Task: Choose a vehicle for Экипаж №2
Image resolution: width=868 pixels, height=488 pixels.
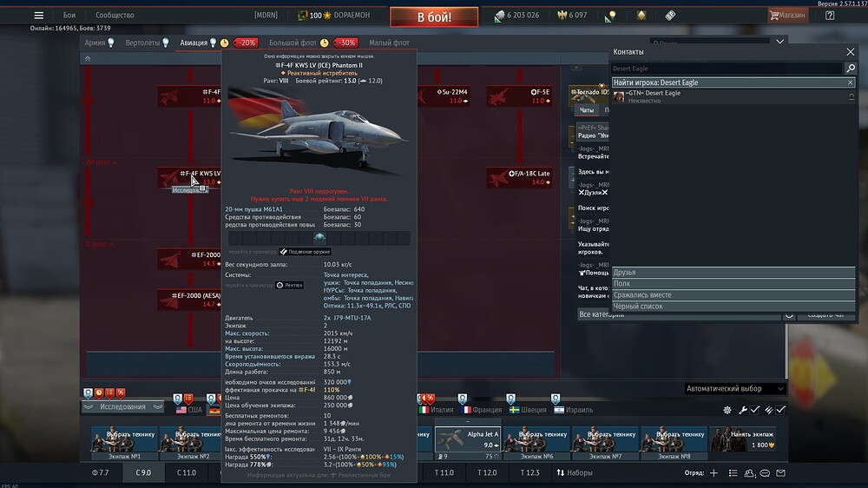Action: tap(190, 443)
